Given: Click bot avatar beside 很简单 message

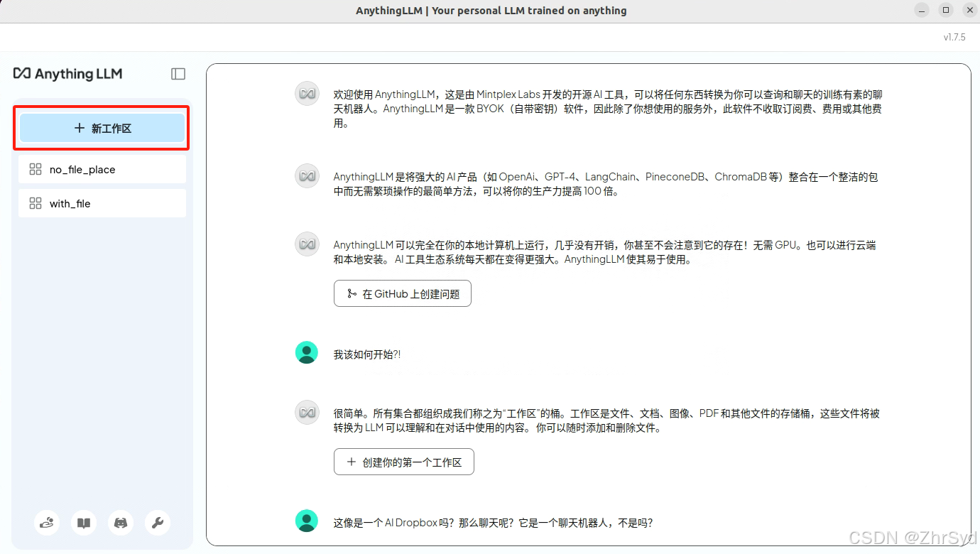Looking at the screenshot, I should (307, 413).
